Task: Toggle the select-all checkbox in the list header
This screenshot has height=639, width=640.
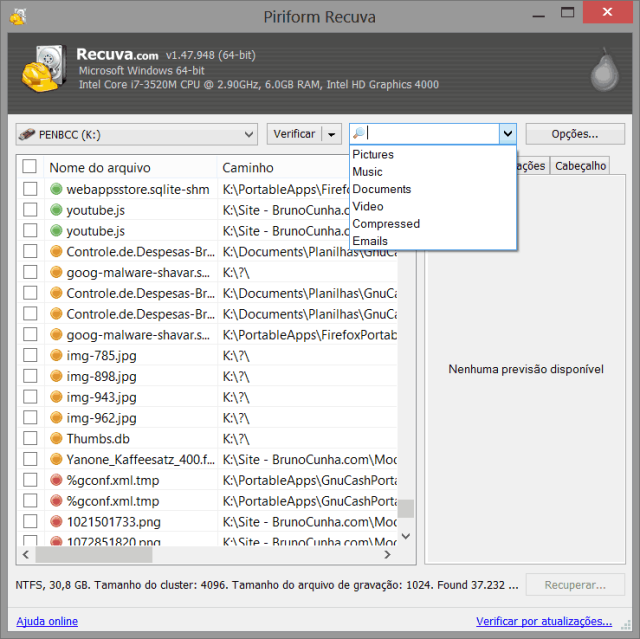Action: coord(30,166)
